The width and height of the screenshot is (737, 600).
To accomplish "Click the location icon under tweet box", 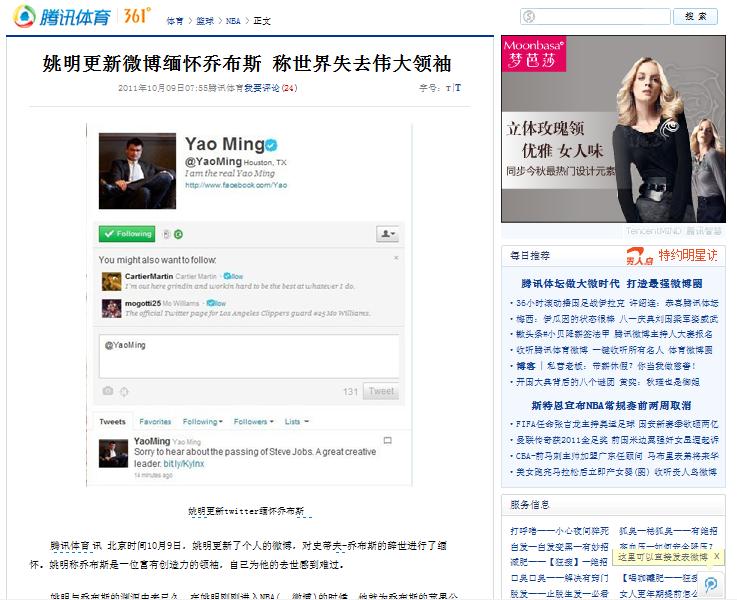I will [x=124, y=391].
